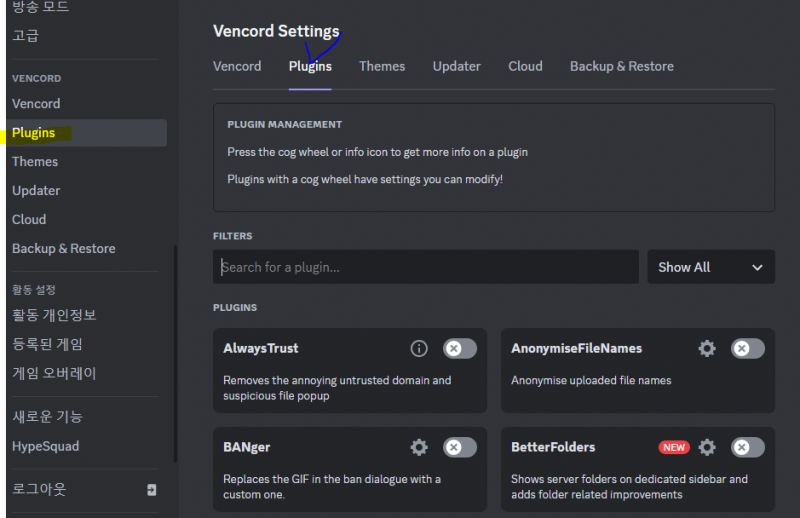
Task: Open Cloud in the sidebar
Action: (29, 219)
